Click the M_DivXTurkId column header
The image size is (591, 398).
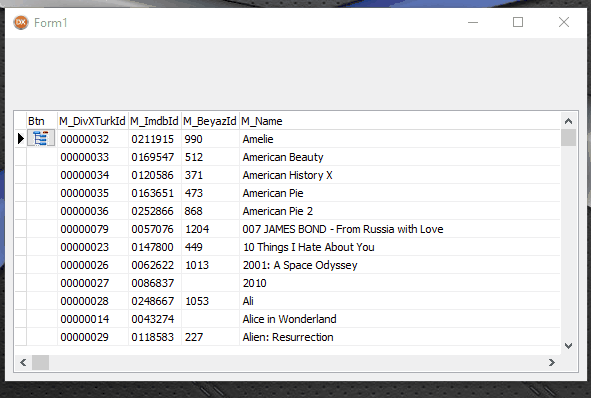[x=93, y=121]
